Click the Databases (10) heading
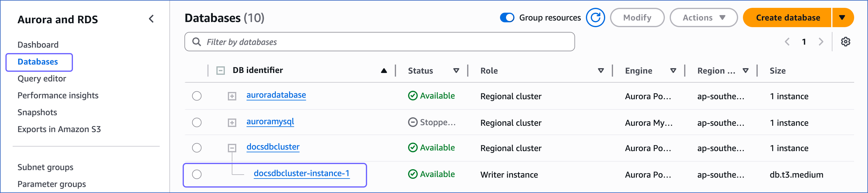The image size is (868, 193). click(225, 18)
